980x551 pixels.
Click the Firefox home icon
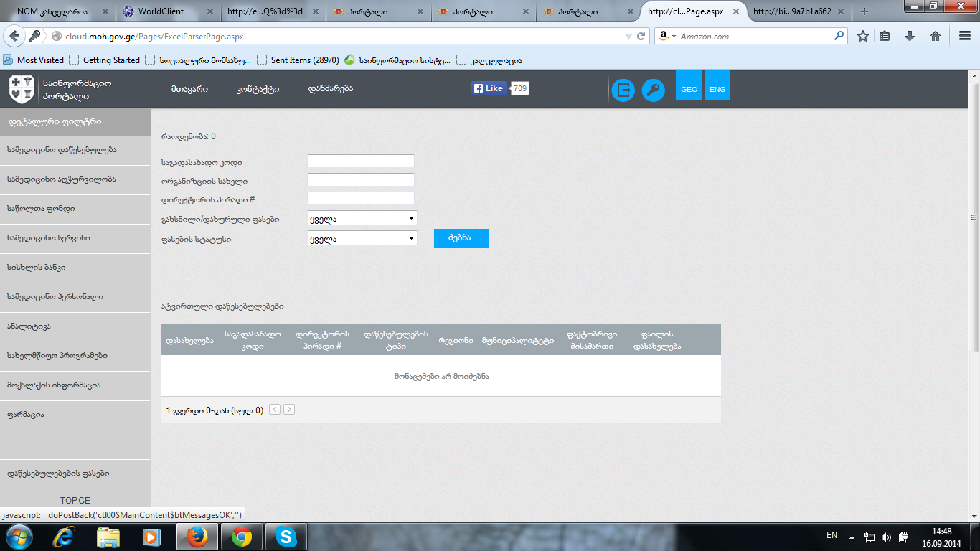pyautogui.click(x=936, y=36)
